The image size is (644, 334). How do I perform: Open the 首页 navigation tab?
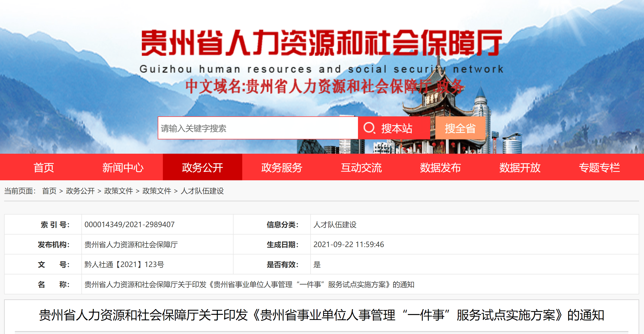[44, 167]
